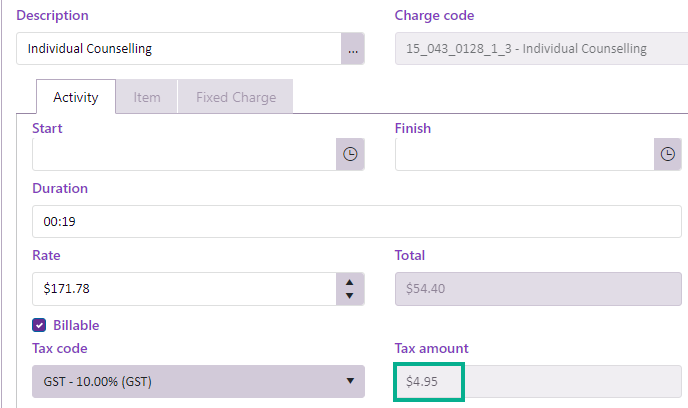
Task: Switch to the Item tab
Action: pos(147,97)
